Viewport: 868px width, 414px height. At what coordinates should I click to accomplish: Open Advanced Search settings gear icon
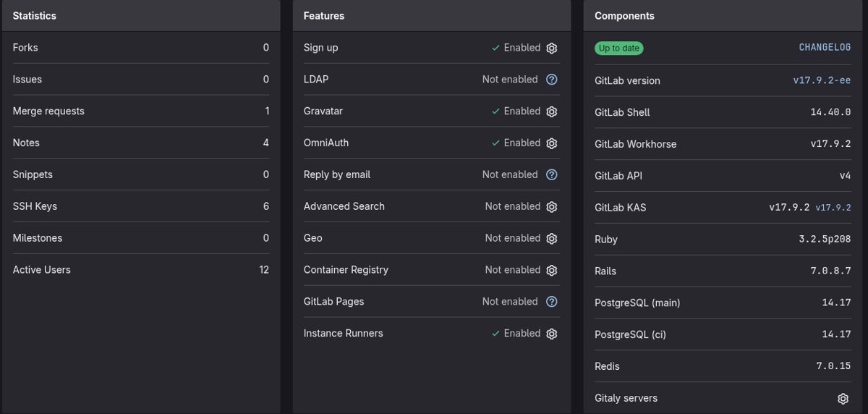552,206
